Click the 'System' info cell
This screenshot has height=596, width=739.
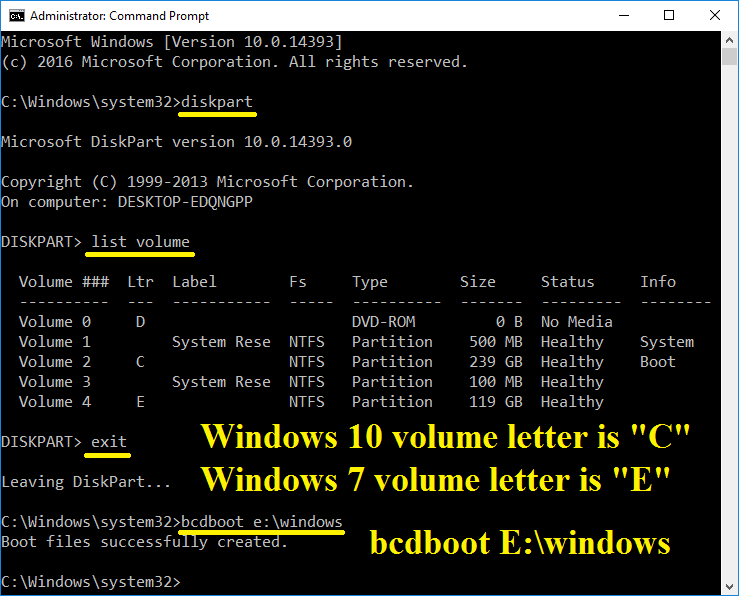pos(667,342)
